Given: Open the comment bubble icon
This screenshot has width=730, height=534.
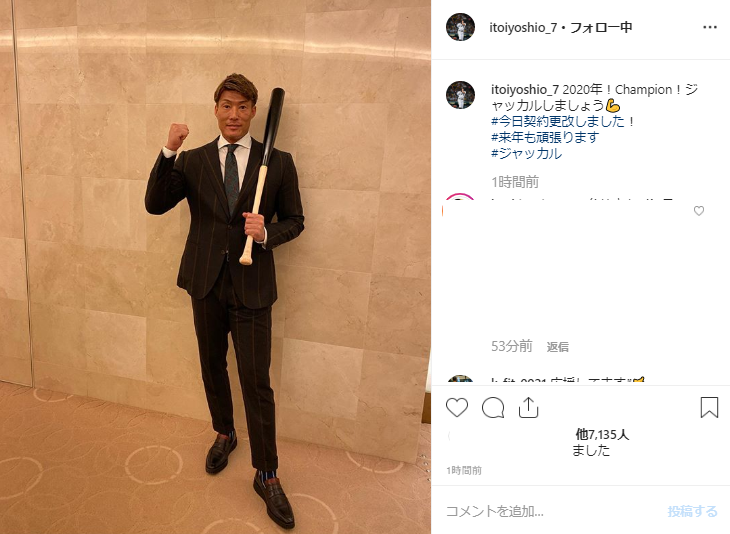Looking at the screenshot, I should click(493, 408).
